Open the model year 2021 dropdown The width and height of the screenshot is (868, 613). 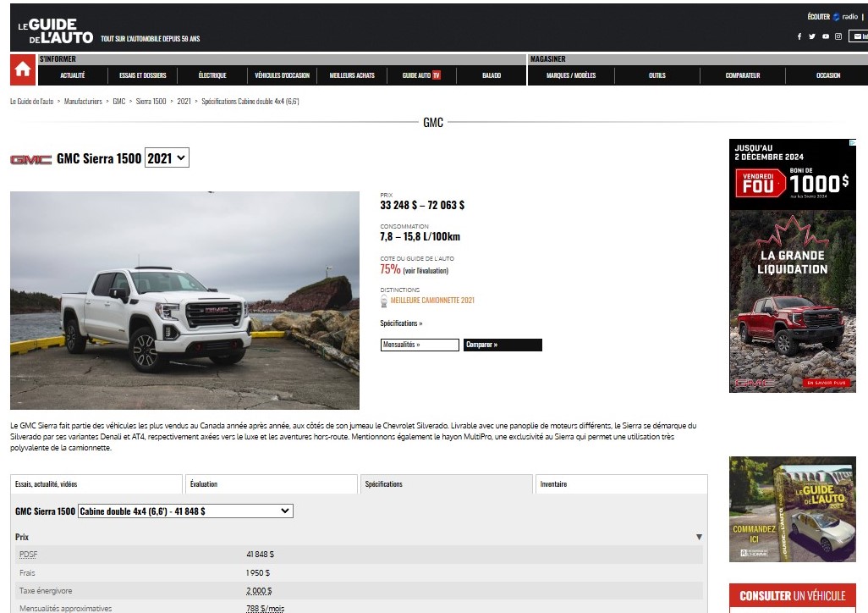point(167,158)
